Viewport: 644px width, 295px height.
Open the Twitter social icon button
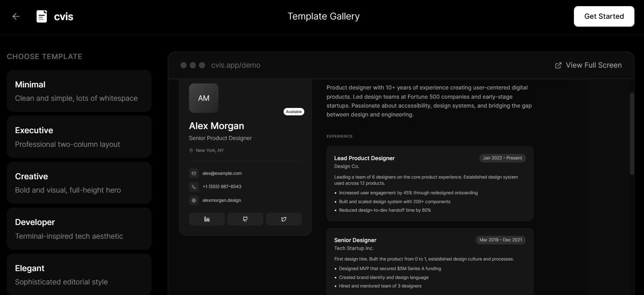pos(284,219)
